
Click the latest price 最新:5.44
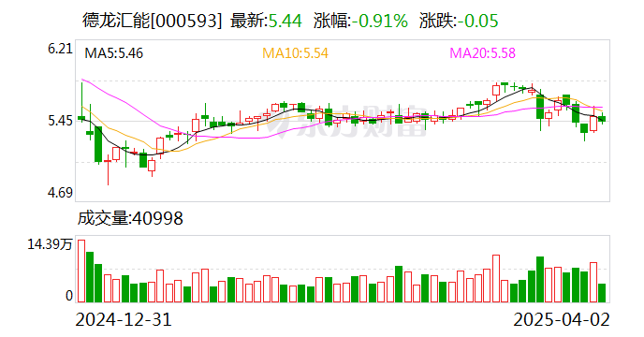pyautogui.click(x=266, y=21)
